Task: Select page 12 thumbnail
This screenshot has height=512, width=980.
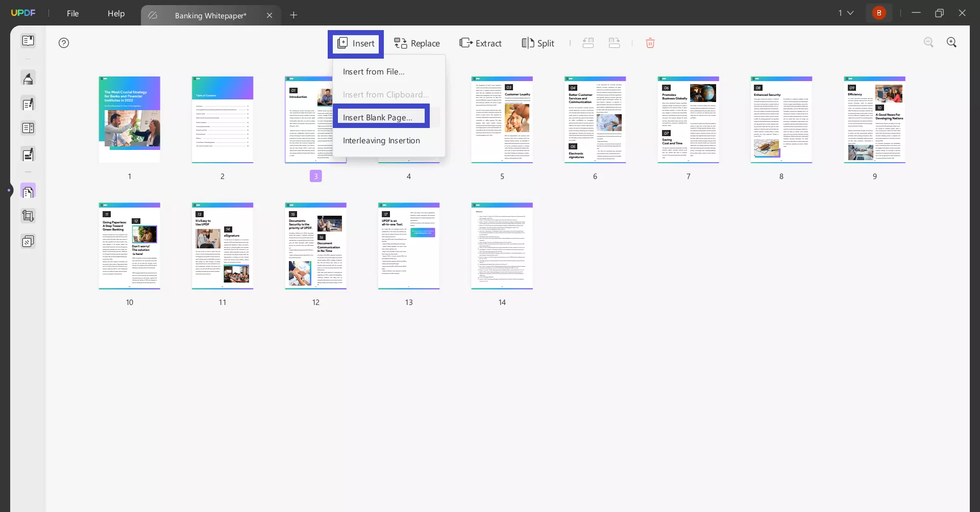Action: coord(316,246)
